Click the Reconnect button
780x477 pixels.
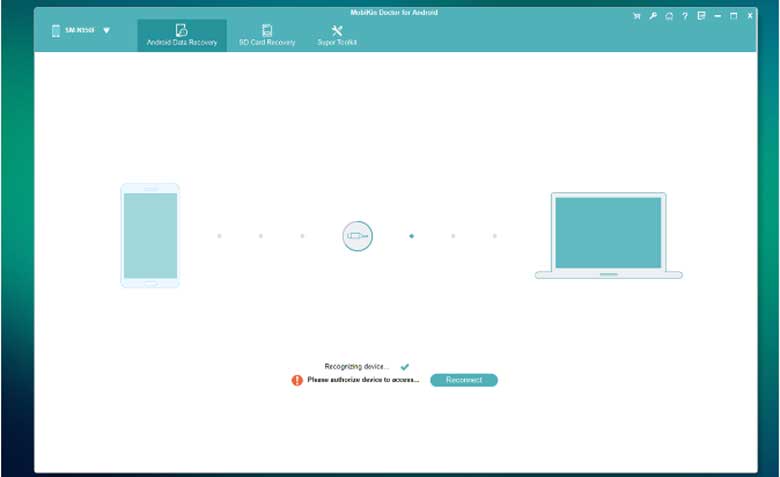(464, 380)
